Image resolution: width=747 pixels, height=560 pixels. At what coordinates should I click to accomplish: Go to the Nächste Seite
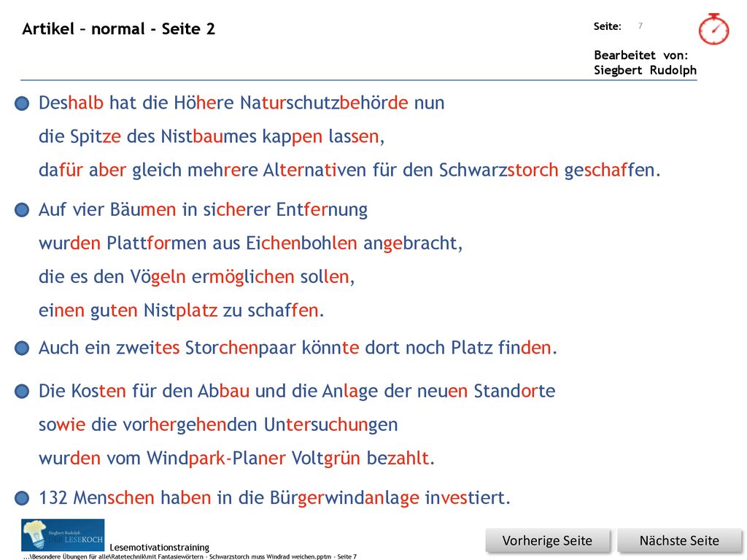click(x=679, y=540)
